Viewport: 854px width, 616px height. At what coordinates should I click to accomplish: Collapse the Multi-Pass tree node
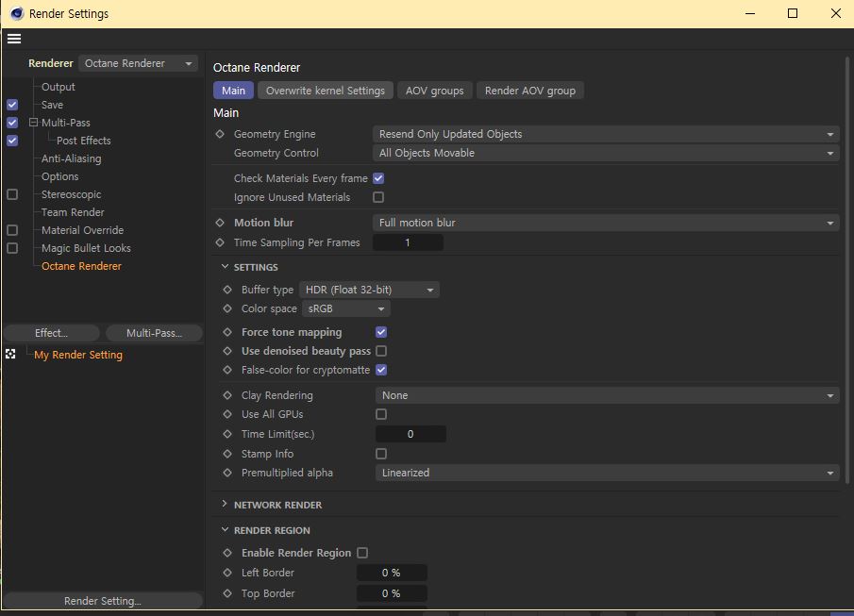coord(34,123)
